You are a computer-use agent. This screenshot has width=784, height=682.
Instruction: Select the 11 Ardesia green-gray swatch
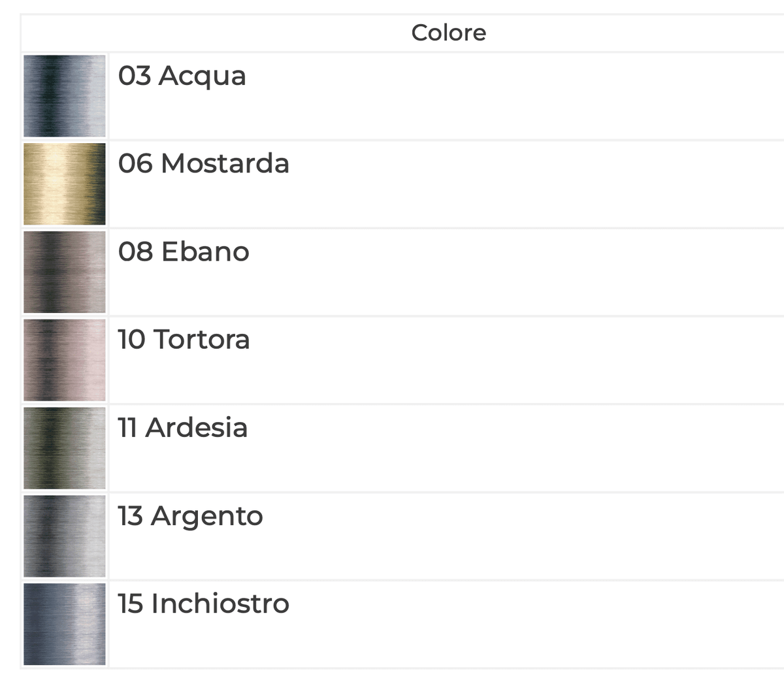[x=65, y=448]
